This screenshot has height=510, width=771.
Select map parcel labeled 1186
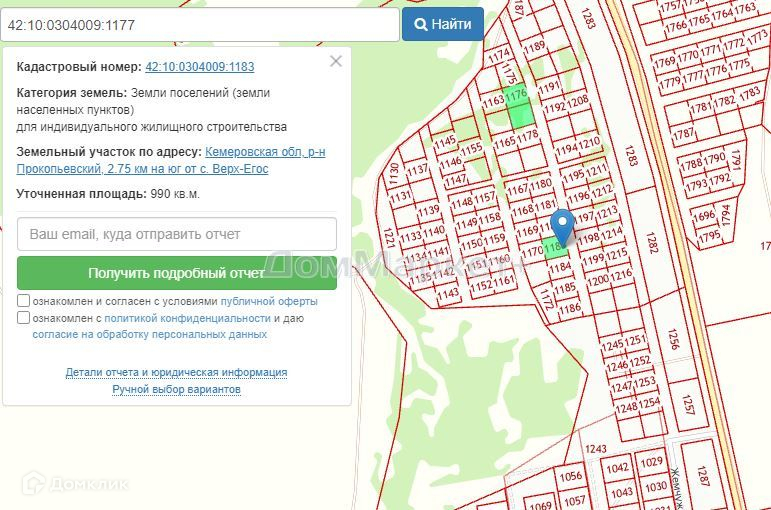point(570,309)
